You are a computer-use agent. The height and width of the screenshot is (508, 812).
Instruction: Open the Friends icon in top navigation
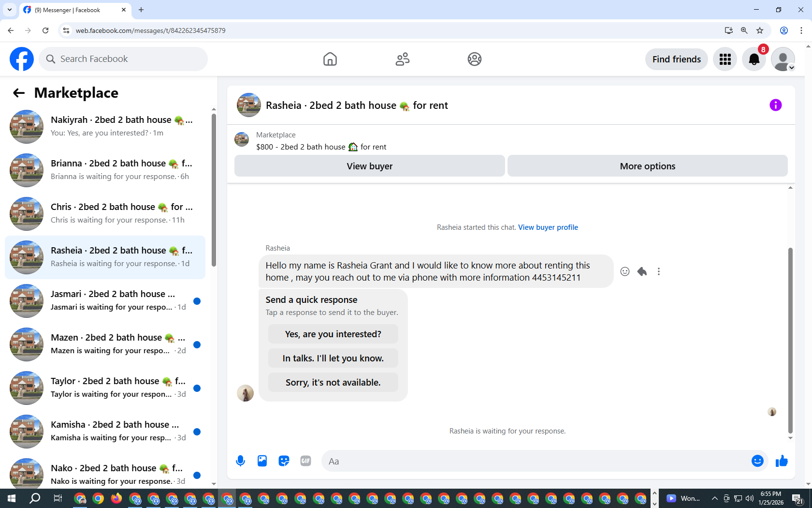pos(403,59)
